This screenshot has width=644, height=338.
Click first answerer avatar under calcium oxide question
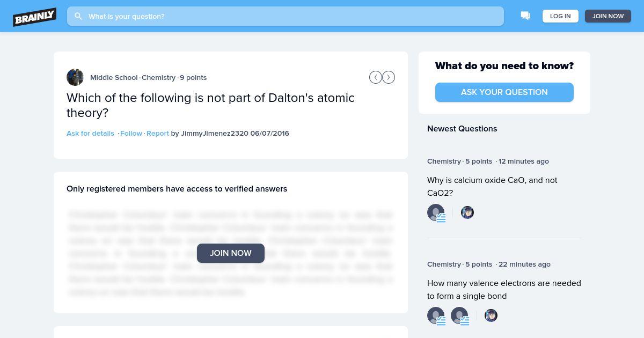tap(436, 212)
